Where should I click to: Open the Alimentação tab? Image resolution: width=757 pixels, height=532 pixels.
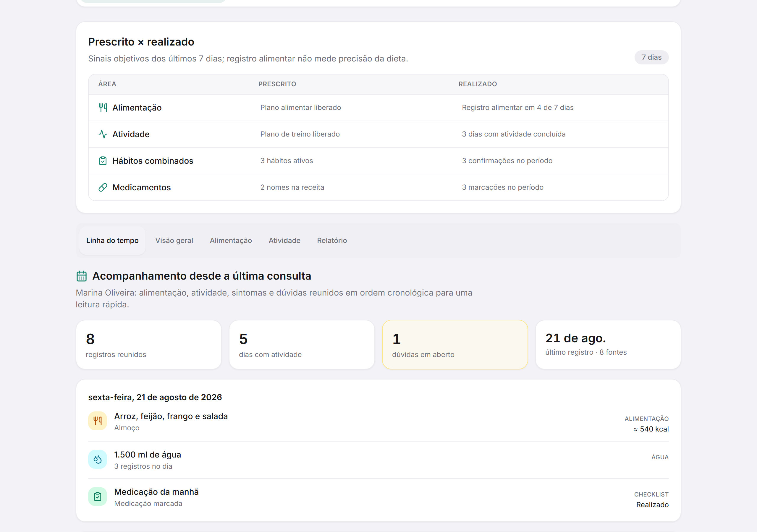click(231, 241)
